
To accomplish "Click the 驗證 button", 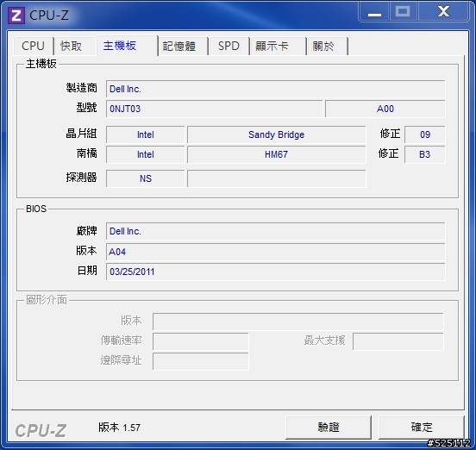I will tap(329, 428).
